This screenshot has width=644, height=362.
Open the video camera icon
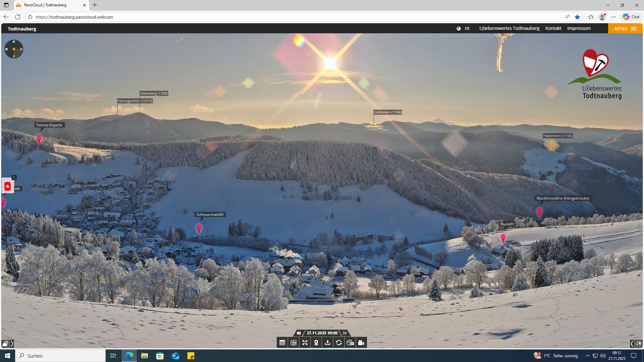[x=361, y=343]
